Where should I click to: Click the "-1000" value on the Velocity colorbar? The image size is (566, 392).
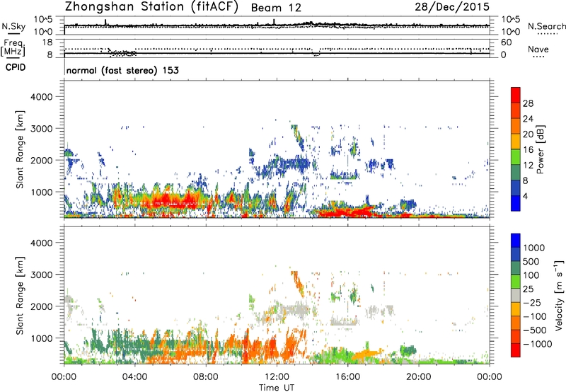[537, 344]
